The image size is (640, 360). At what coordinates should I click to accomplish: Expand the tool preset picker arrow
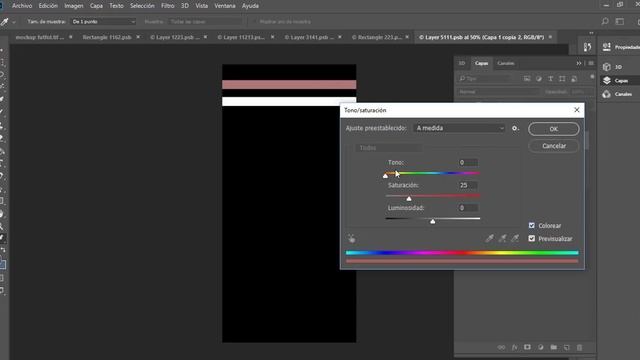[13, 22]
